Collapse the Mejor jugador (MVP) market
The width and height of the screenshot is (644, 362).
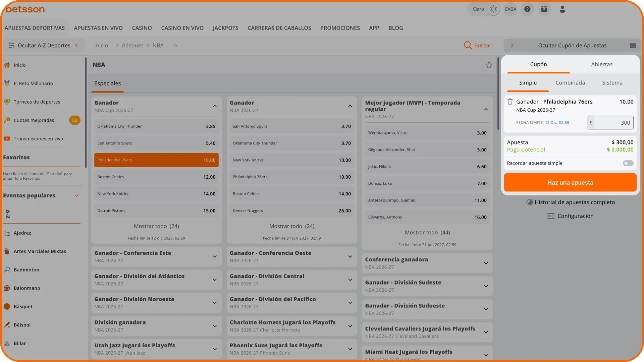pos(486,110)
